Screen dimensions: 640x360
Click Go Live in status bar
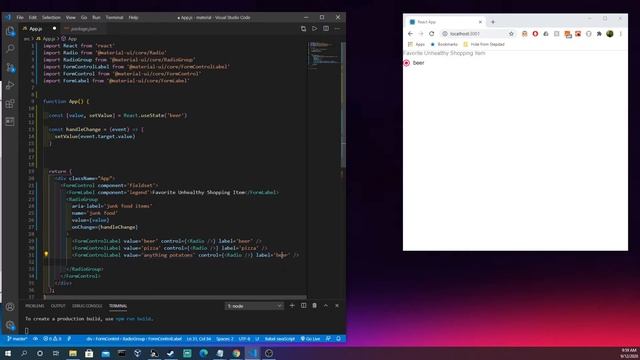(311, 339)
